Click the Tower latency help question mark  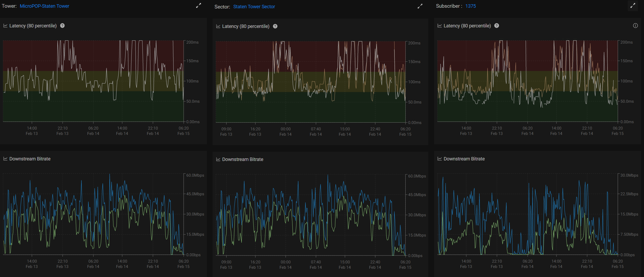pos(62,26)
